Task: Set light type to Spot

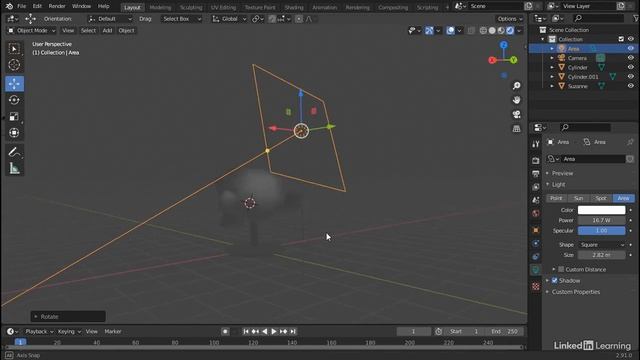Action: coord(601,198)
